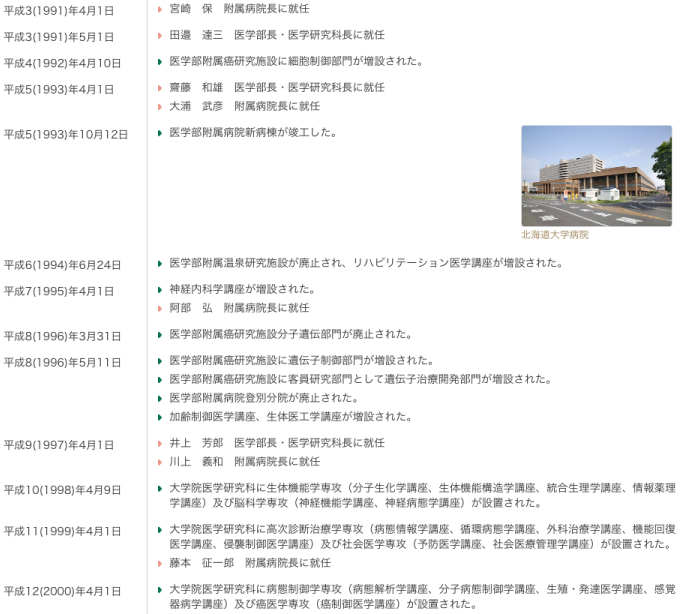
Task: Click the date 平成6(1994)年6月24日
Action: (x=63, y=265)
